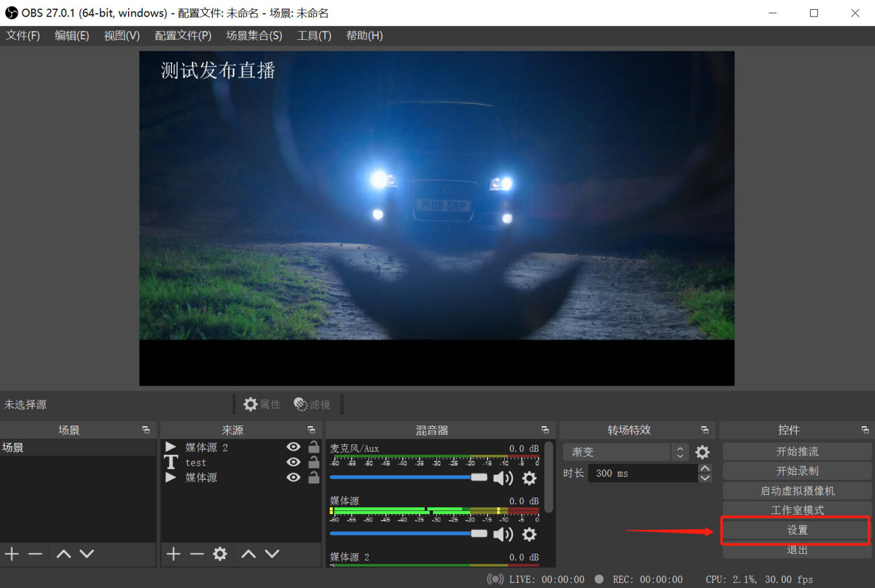Hide the 媒体源 2 source eye icon
This screenshot has width=875, height=588.
(x=293, y=447)
